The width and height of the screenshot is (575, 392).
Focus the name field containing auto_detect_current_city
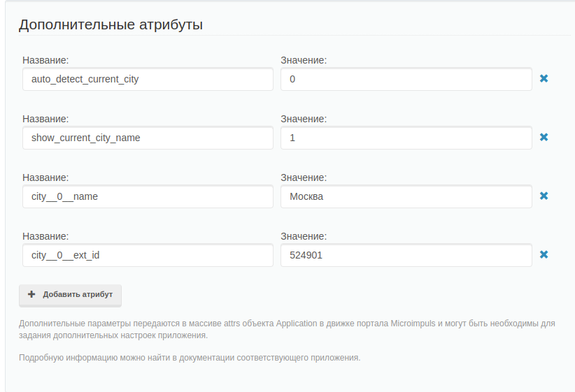click(x=148, y=79)
